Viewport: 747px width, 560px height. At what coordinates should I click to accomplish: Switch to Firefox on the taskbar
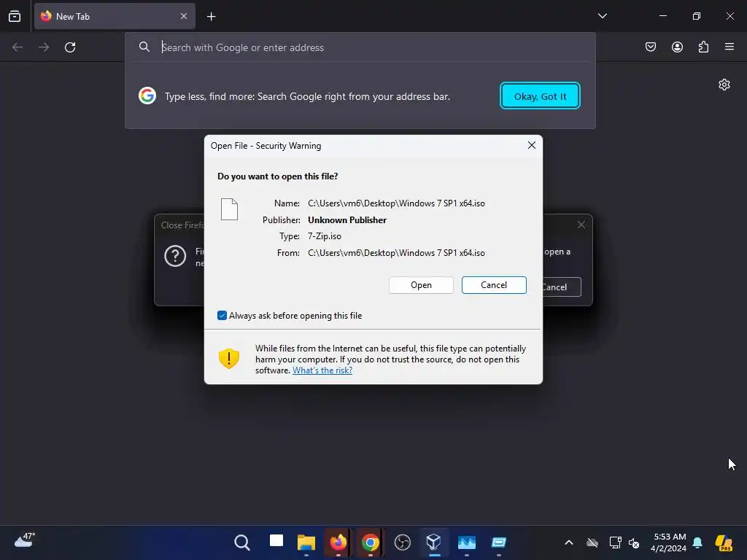click(338, 542)
